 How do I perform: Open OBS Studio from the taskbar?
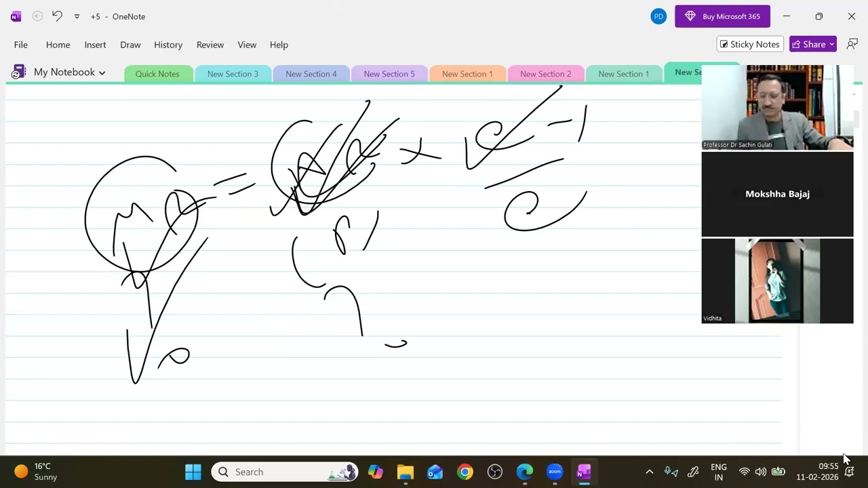tap(495, 472)
